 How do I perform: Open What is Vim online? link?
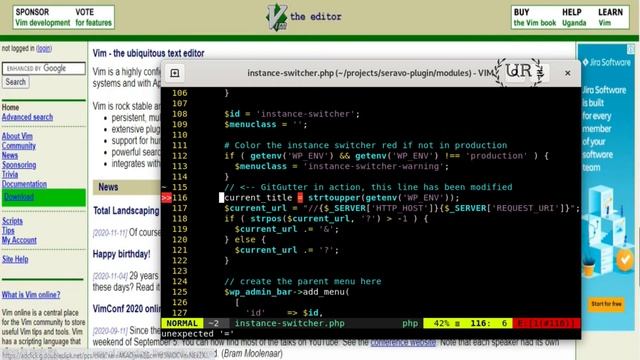point(31,295)
